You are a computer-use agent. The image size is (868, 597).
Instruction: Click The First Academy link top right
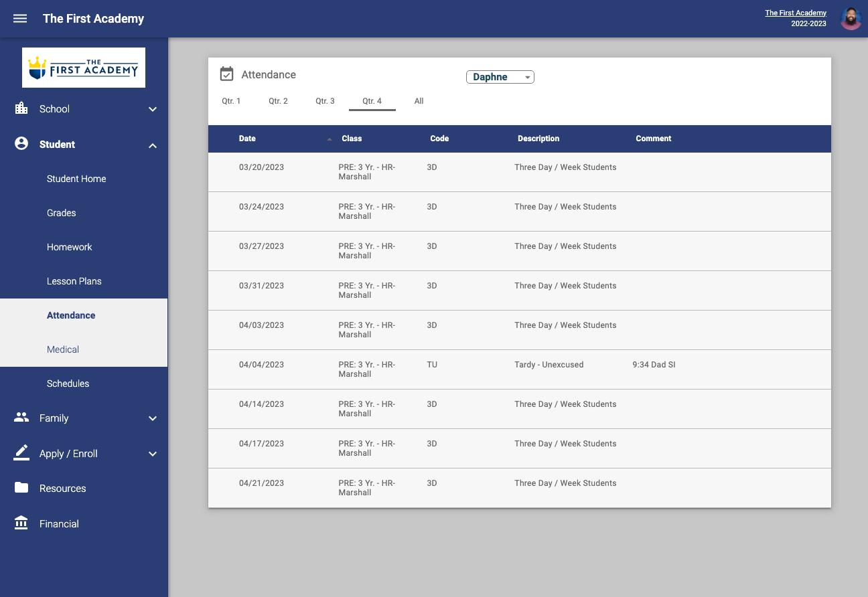796,13
